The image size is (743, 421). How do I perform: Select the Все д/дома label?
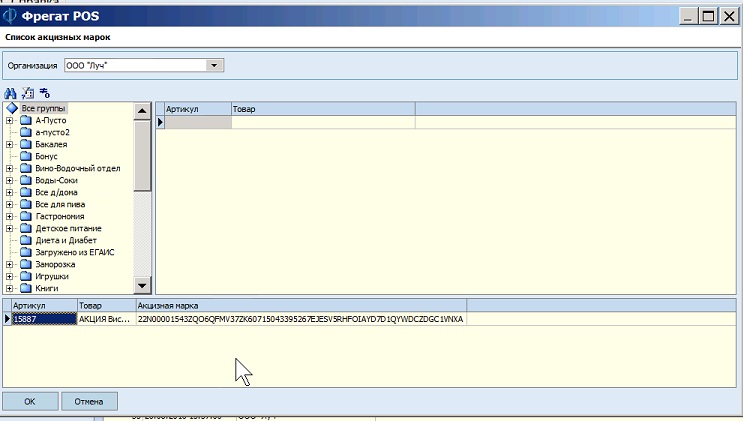tap(56, 192)
